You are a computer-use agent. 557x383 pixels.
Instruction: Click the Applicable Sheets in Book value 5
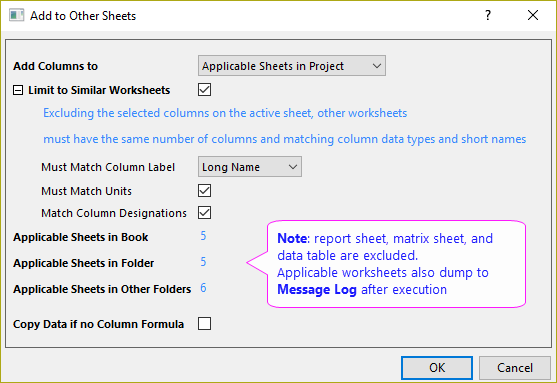tap(203, 236)
